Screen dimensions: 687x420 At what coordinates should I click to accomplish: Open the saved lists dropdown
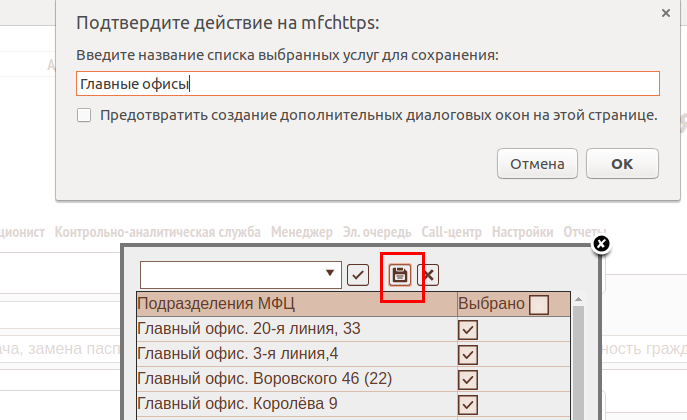[331, 273]
